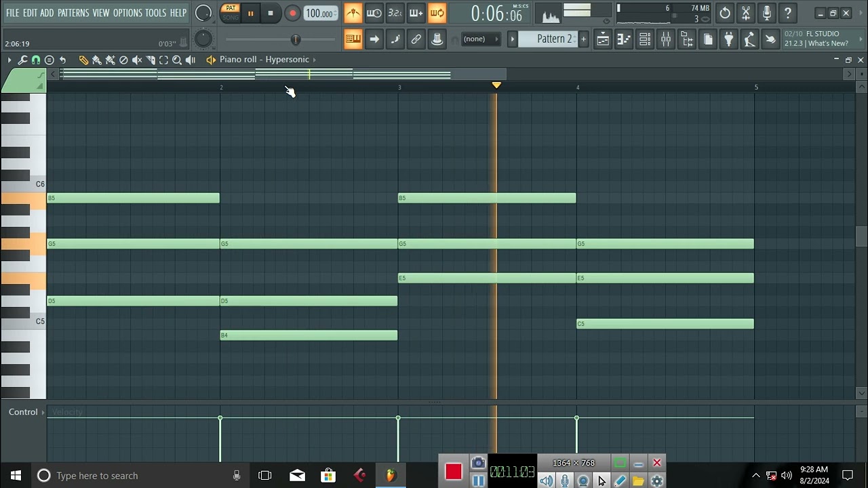Open the Control velocity lane selector

point(26,412)
